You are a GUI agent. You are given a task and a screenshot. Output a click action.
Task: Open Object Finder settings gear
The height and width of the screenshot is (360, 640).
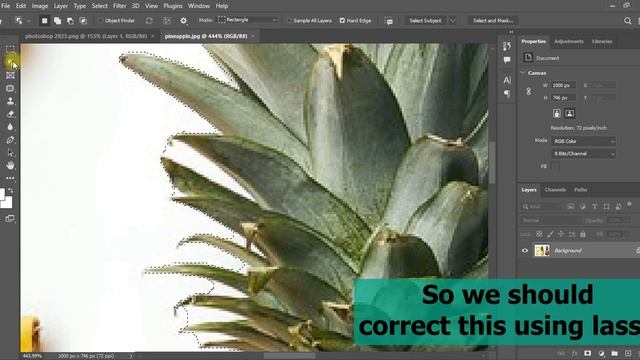(184, 20)
